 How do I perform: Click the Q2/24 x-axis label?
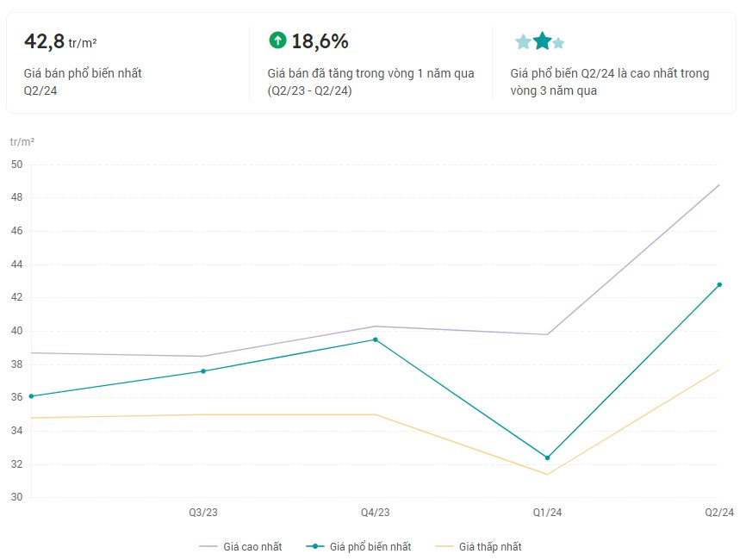point(719,513)
